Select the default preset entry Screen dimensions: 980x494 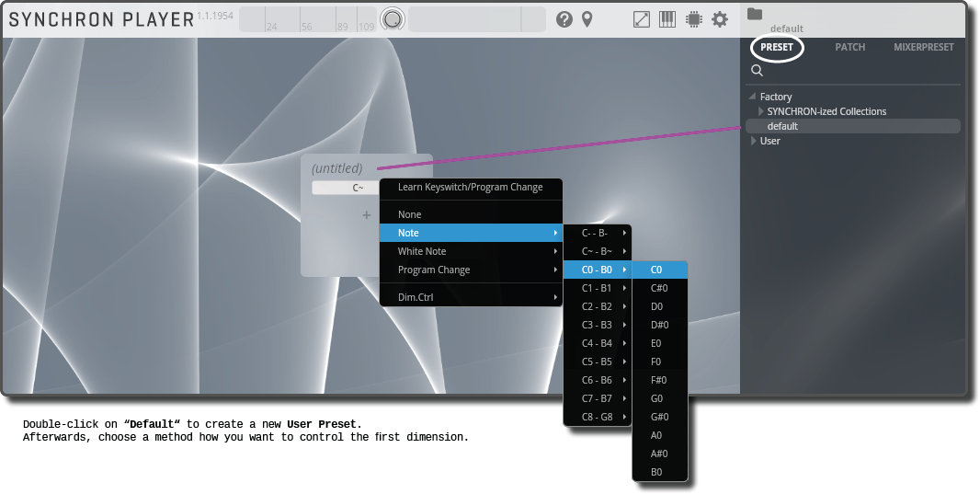[852, 126]
